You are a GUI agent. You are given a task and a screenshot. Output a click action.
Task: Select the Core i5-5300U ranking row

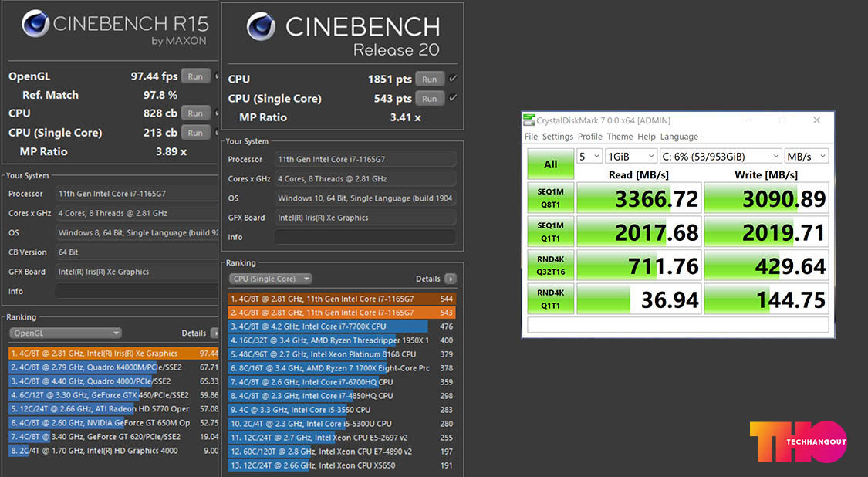342,423
